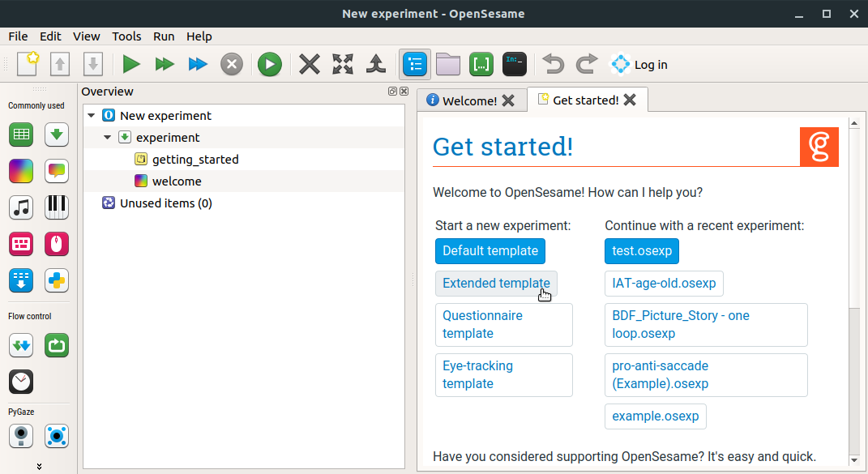Viewport: 868px width, 474px height.
Task: Float the Overview panel with undock icon
Action: [392, 92]
